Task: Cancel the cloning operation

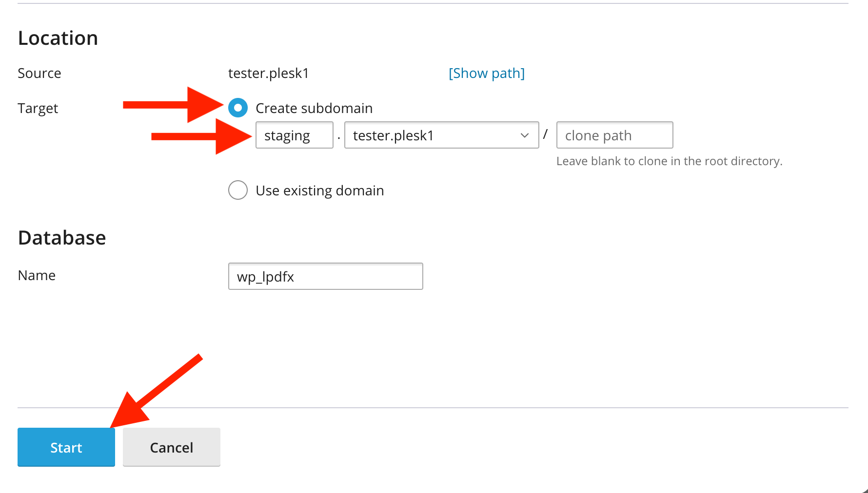Action: [x=171, y=447]
